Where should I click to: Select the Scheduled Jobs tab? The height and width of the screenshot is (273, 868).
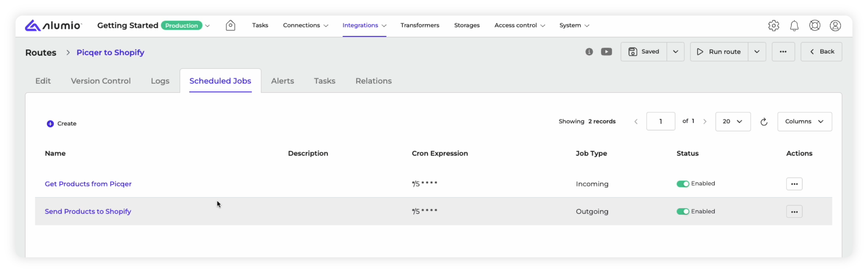tap(220, 81)
